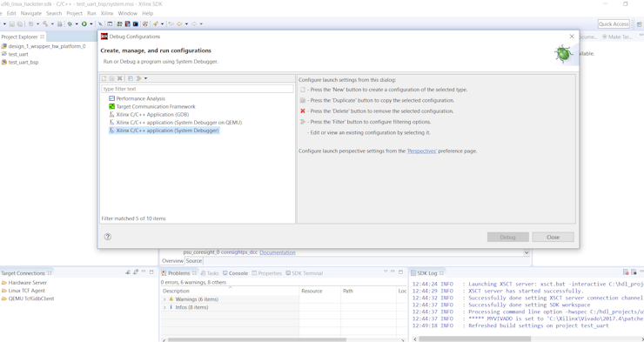This screenshot has height=342, width=644.
Task: Open the Project menu
Action: click(74, 14)
